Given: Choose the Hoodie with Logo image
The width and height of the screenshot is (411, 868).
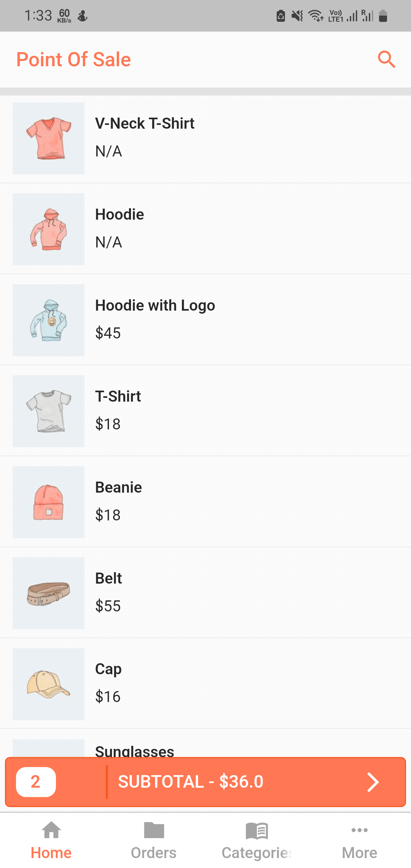Looking at the screenshot, I should (49, 320).
